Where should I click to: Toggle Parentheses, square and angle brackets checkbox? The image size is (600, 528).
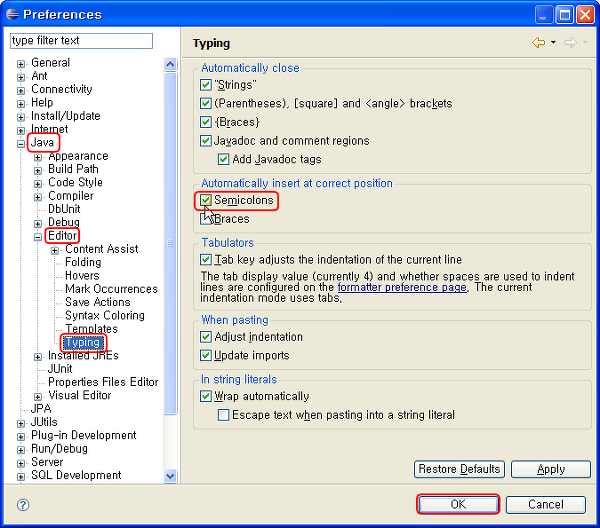coord(205,103)
